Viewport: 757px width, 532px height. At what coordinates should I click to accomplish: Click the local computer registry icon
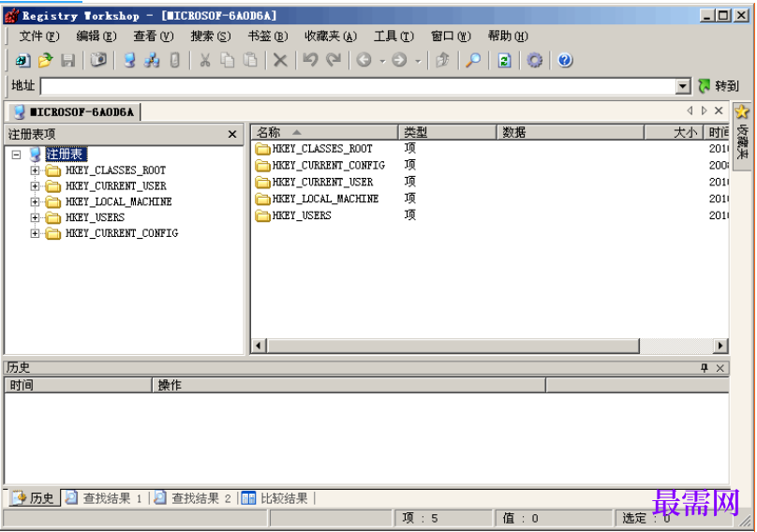point(129,60)
